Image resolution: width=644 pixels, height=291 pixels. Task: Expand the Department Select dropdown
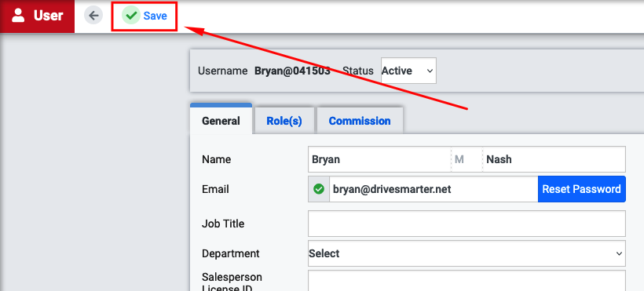(467, 253)
